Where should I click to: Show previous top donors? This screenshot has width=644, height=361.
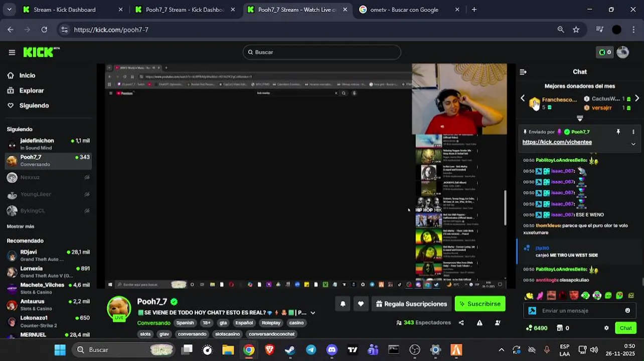click(523, 98)
